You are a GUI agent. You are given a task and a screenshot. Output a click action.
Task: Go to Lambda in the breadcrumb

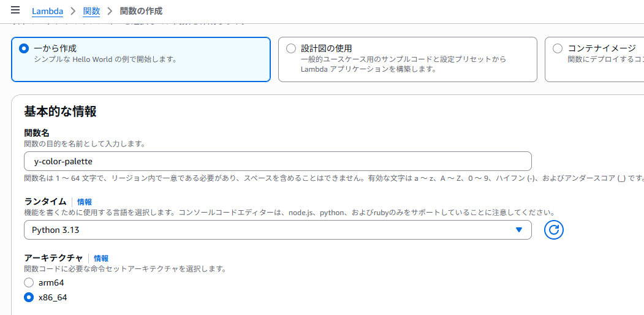click(47, 11)
